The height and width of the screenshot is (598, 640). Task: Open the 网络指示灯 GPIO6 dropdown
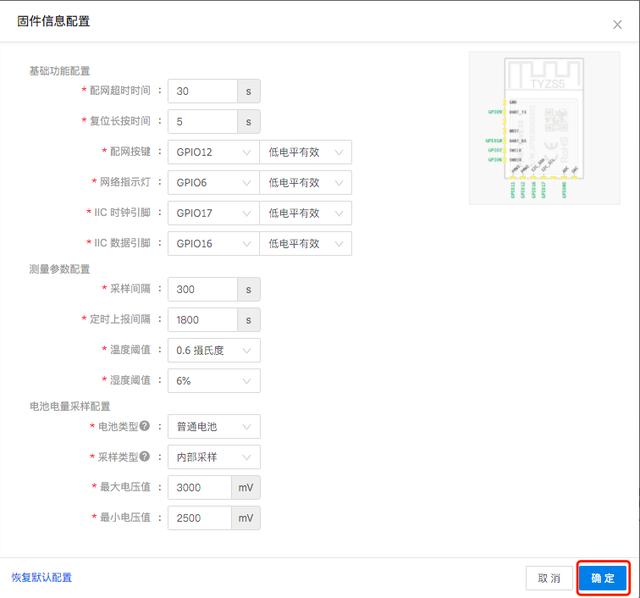(x=213, y=182)
